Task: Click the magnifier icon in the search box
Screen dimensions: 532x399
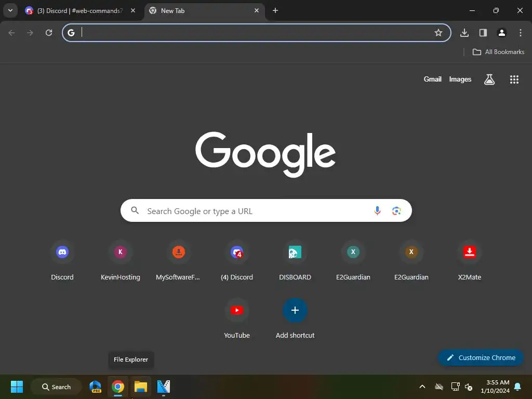Action: pyautogui.click(x=135, y=210)
